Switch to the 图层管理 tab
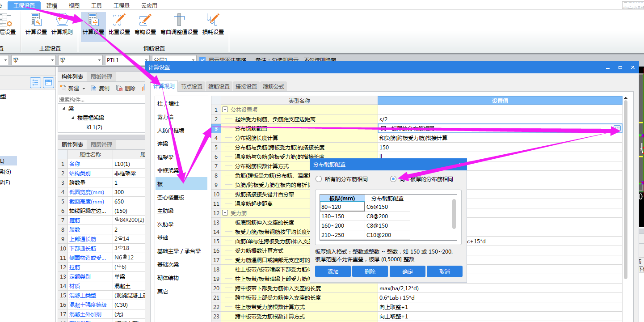 tap(101, 144)
